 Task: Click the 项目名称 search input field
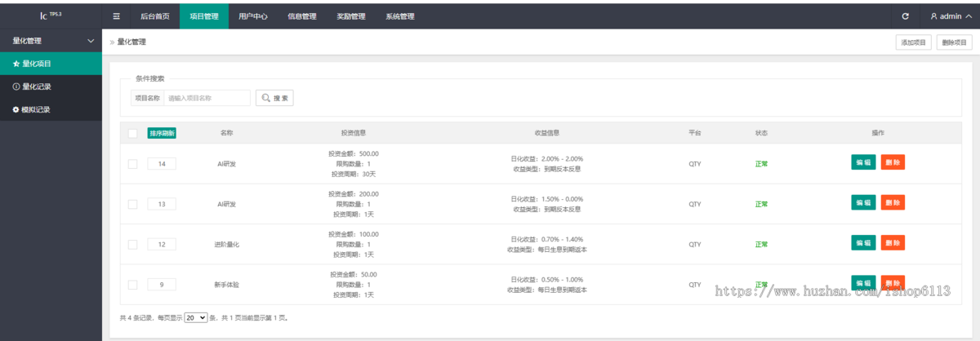point(207,98)
